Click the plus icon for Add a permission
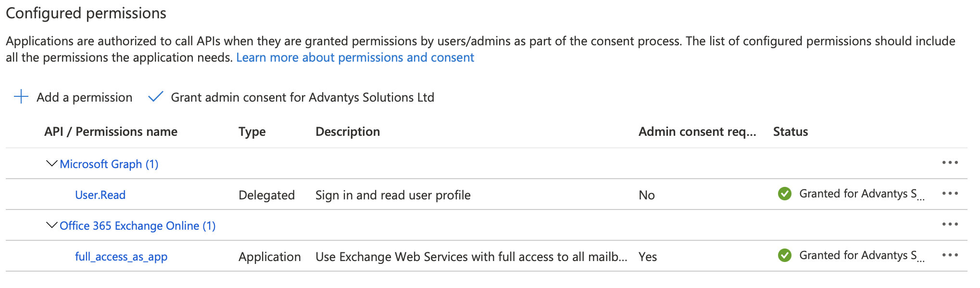 21,97
